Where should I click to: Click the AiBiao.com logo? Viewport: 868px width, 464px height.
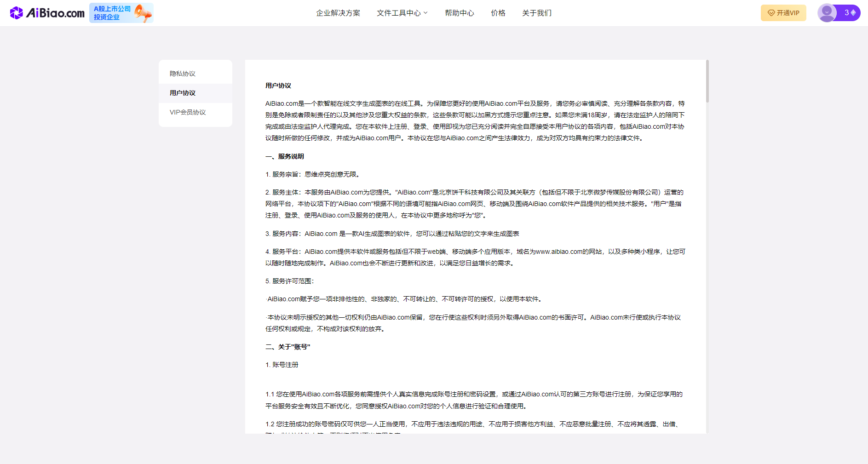[47, 13]
